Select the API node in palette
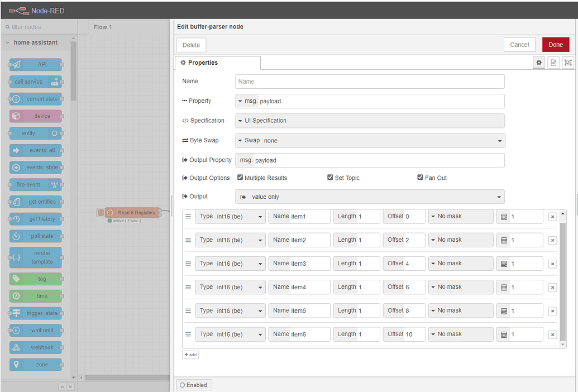The width and height of the screenshot is (578, 392). click(36, 64)
